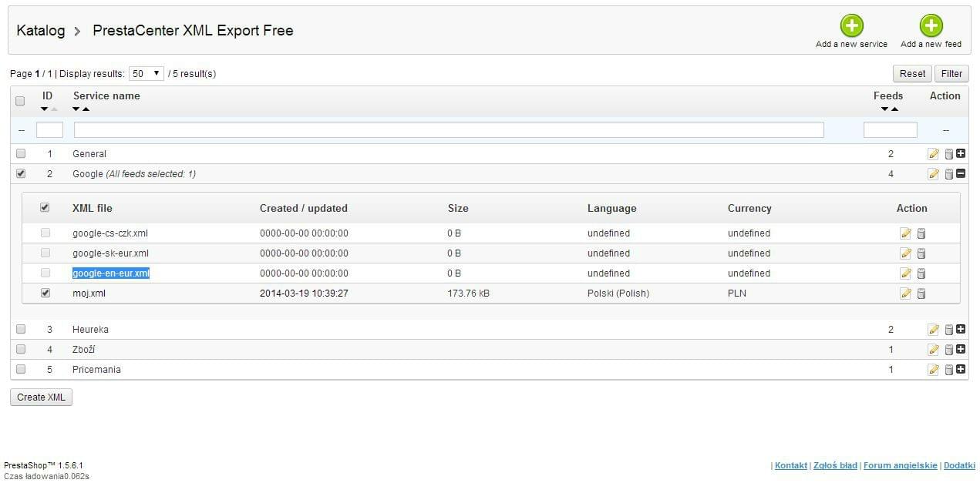
Task: Click the Reset filter button
Action: [x=912, y=74]
